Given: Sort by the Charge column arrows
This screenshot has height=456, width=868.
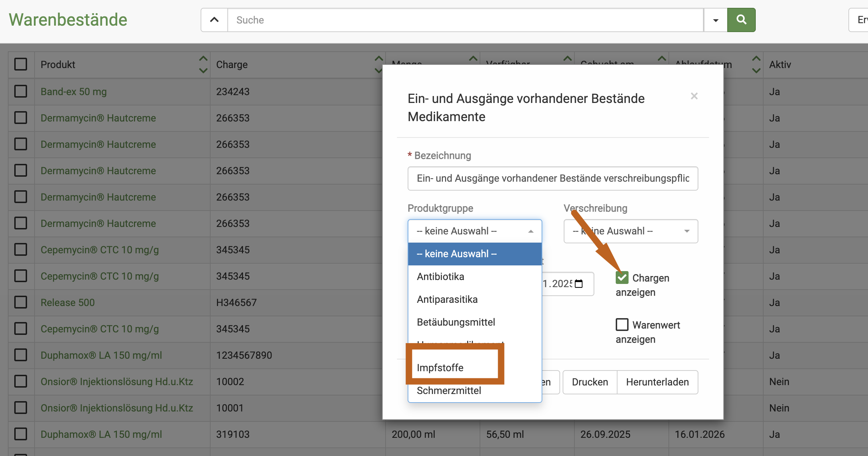Looking at the screenshot, I should (378, 64).
